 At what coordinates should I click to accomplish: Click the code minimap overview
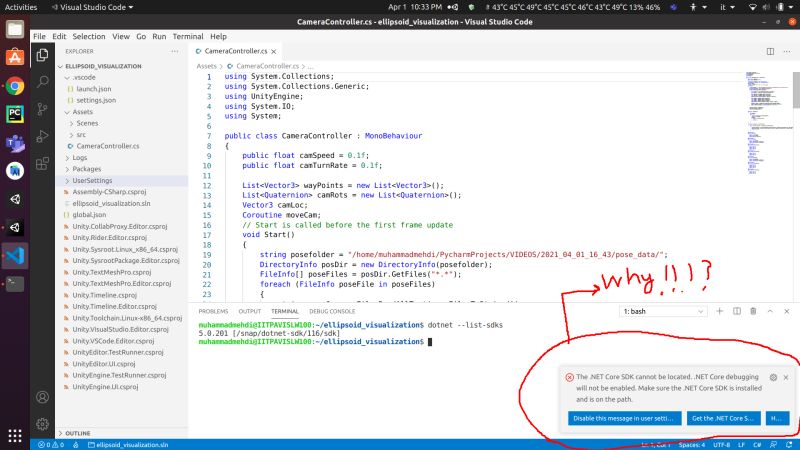click(768, 122)
